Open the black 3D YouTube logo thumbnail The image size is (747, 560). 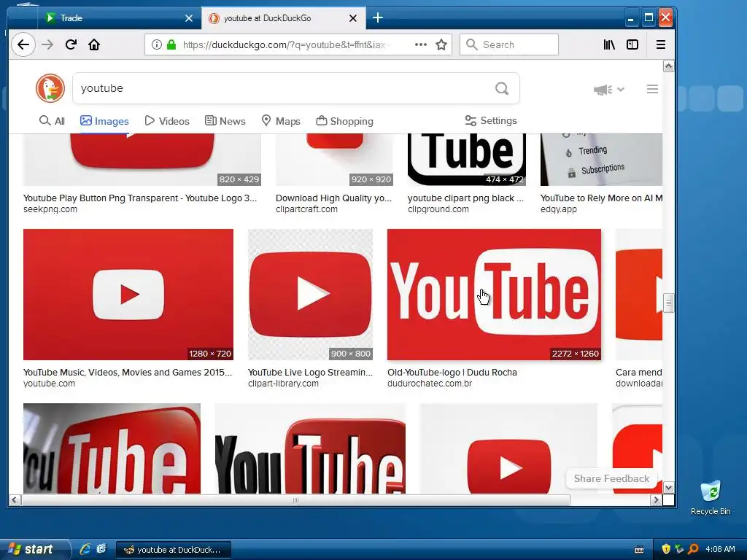(x=310, y=448)
